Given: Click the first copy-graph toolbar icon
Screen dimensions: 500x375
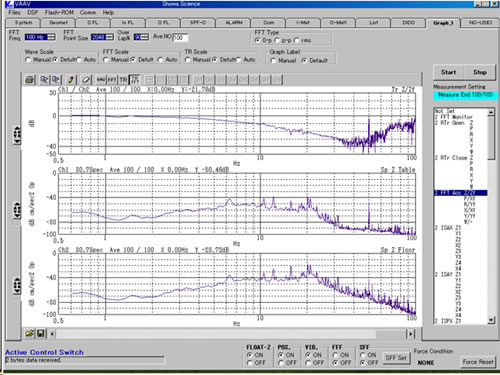Looking at the screenshot, I should pyautogui.click(x=44, y=80).
